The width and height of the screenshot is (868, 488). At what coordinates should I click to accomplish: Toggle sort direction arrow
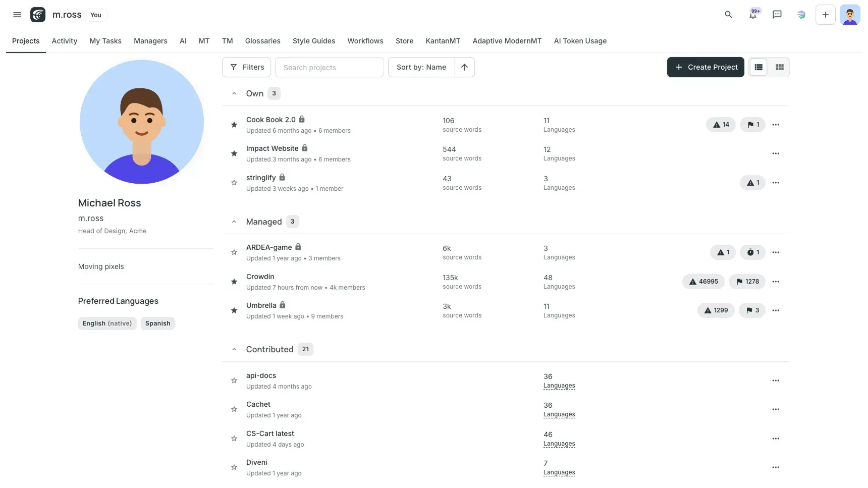point(464,67)
